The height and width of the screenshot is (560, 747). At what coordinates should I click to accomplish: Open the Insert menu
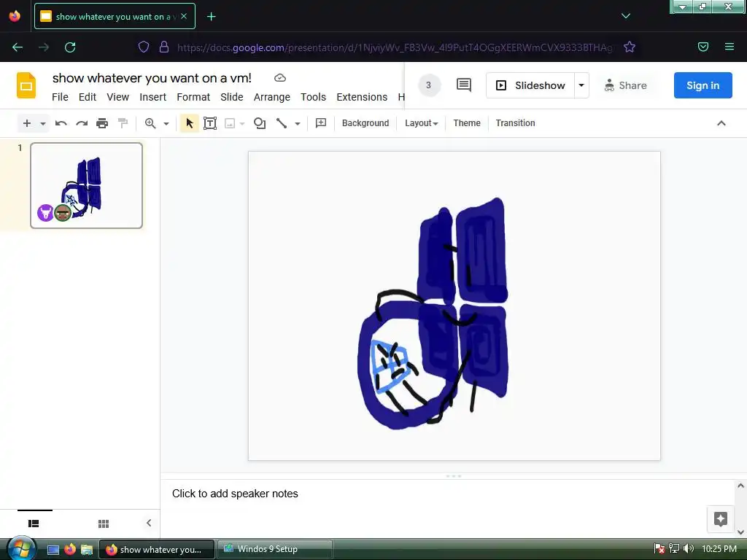[152, 97]
